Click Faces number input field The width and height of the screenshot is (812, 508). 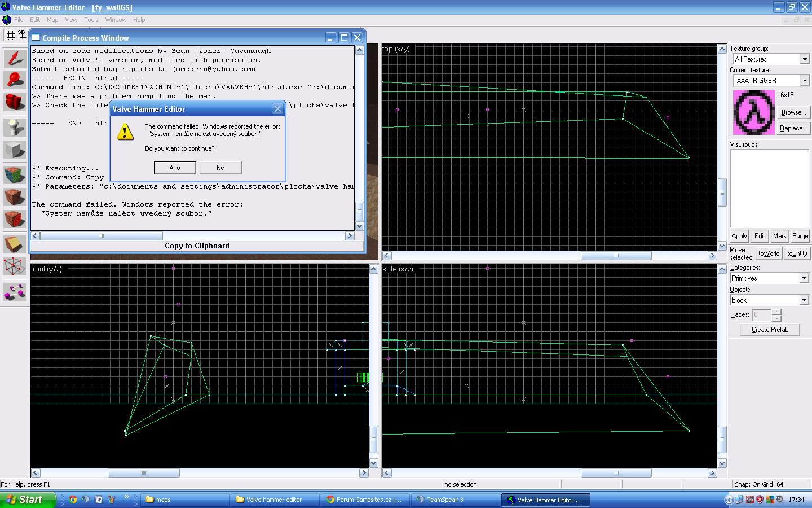762,314
